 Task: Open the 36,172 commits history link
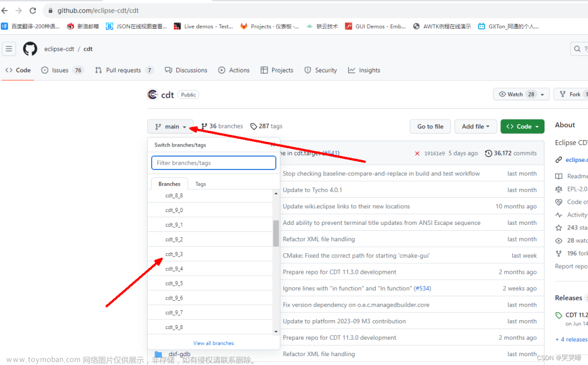coord(511,153)
